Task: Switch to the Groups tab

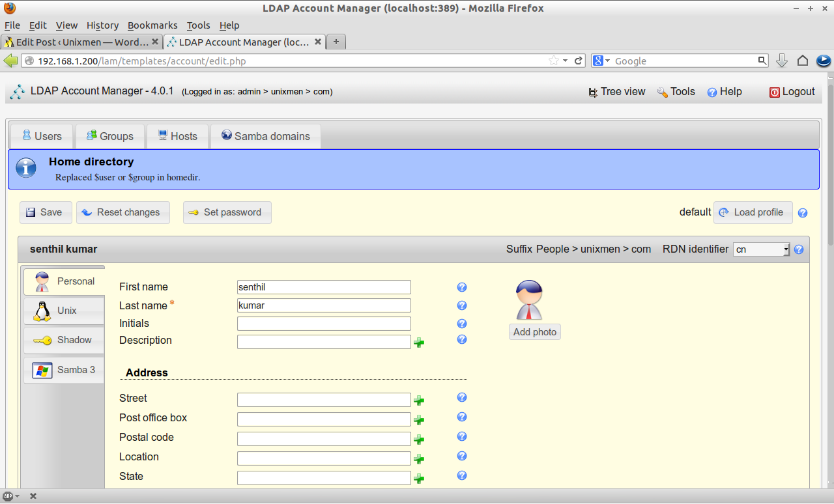Action: coord(110,136)
